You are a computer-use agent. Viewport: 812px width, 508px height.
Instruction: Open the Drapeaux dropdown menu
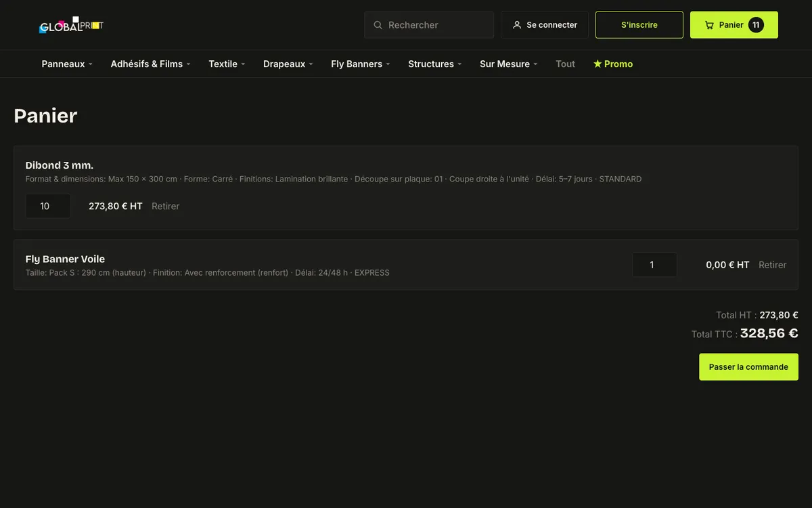288,64
